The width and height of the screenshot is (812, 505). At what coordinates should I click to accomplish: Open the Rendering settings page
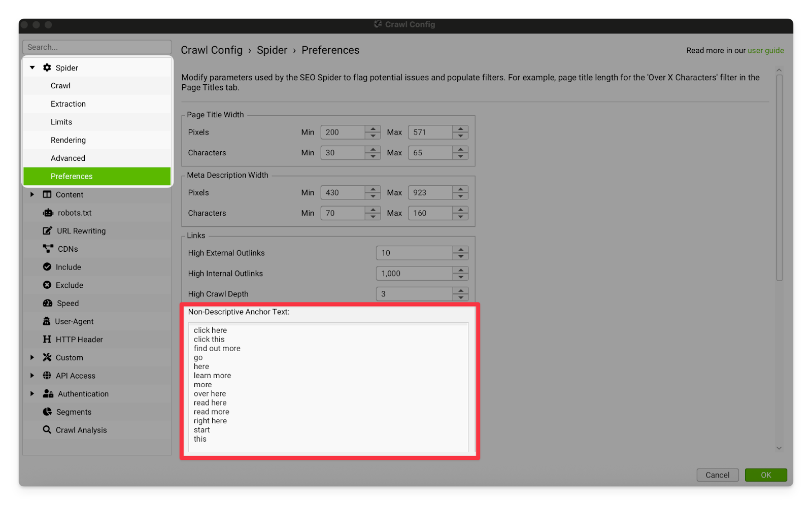click(68, 140)
